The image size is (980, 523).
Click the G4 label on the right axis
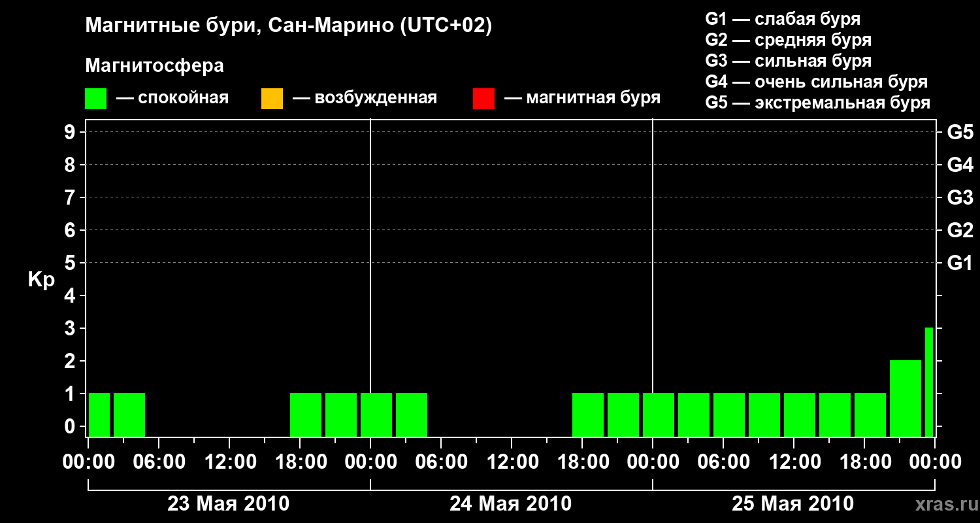tap(960, 165)
